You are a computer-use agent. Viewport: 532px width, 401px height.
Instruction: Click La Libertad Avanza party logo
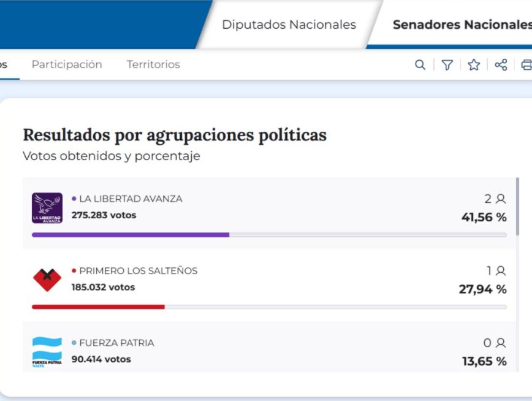(x=47, y=208)
